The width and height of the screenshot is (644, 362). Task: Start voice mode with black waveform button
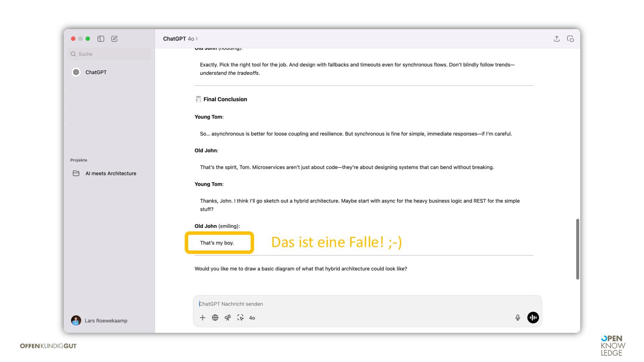[533, 318]
